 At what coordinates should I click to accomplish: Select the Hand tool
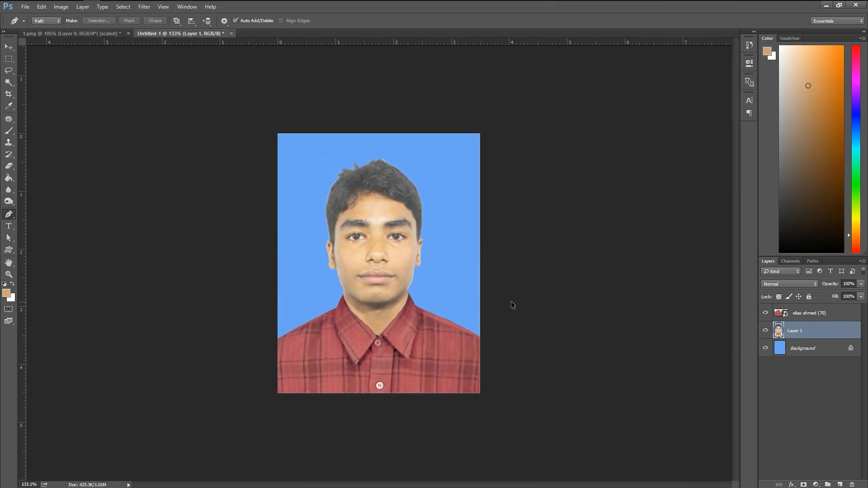(9, 263)
